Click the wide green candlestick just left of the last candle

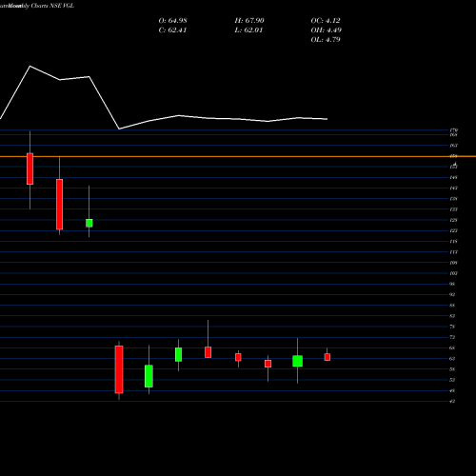tap(298, 361)
